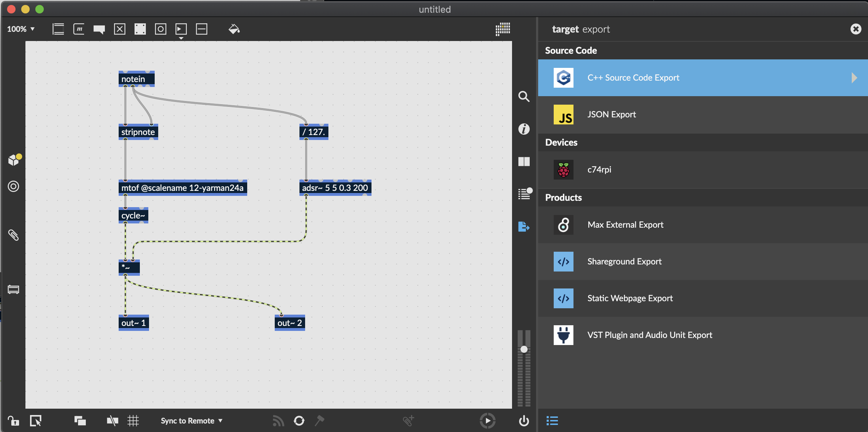Toggle the grid display icon
Viewport: 868px width, 432px height.
click(x=133, y=421)
